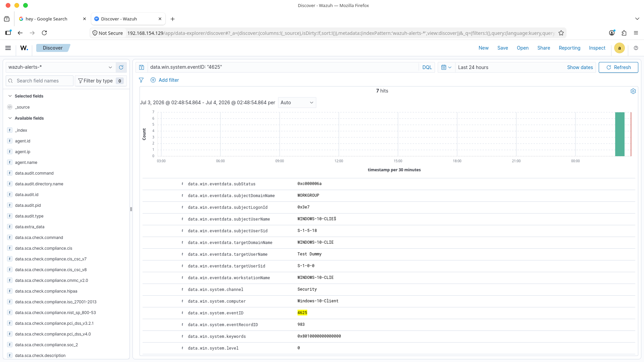Click Last 24 hours time range
The width and height of the screenshot is (644, 362).
click(x=473, y=67)
